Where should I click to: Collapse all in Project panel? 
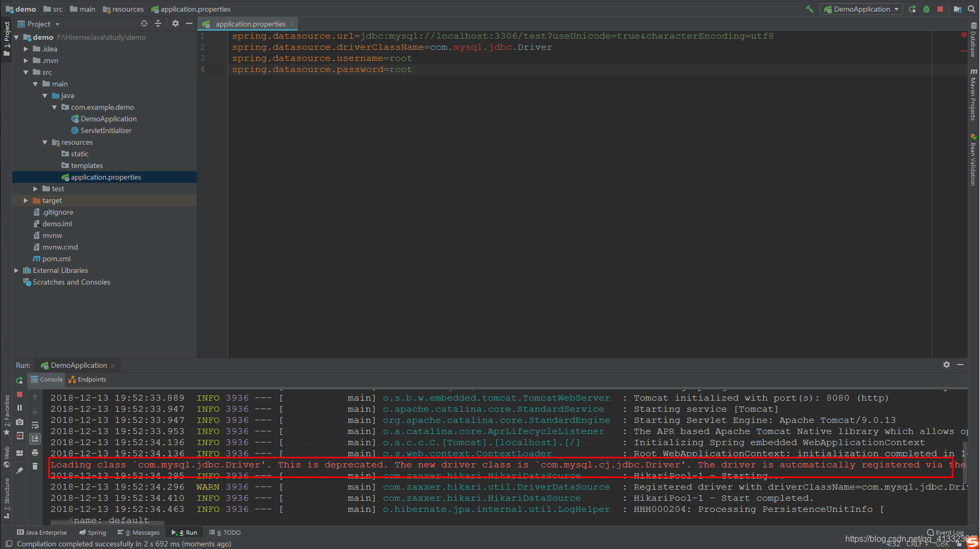pos(158,23)
